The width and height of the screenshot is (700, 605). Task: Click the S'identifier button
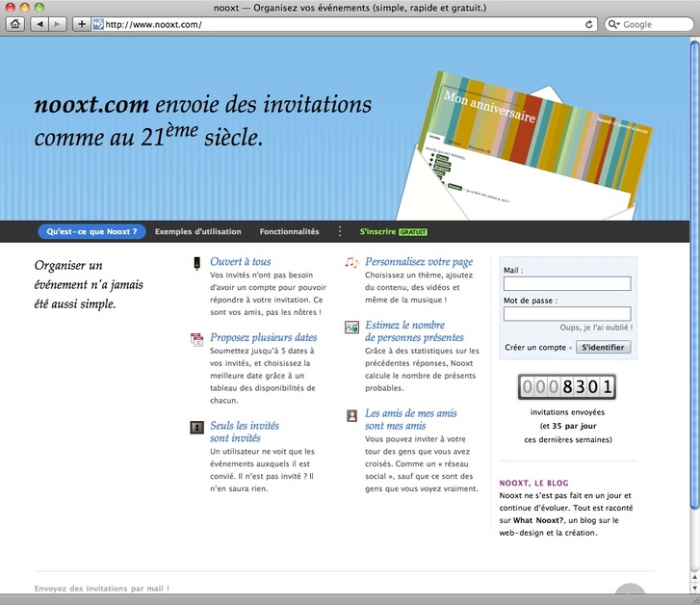603,347
